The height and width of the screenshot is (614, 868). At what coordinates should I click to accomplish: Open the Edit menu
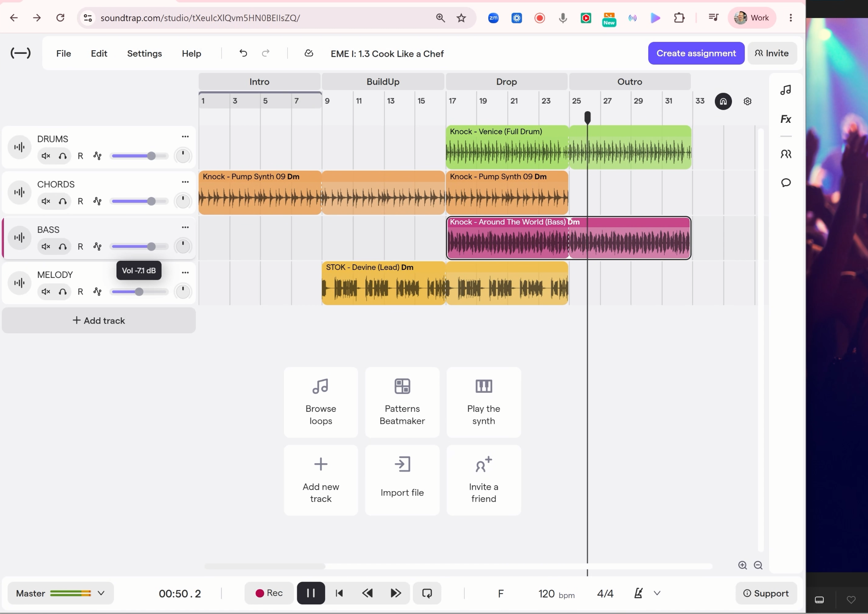(99, 53)
